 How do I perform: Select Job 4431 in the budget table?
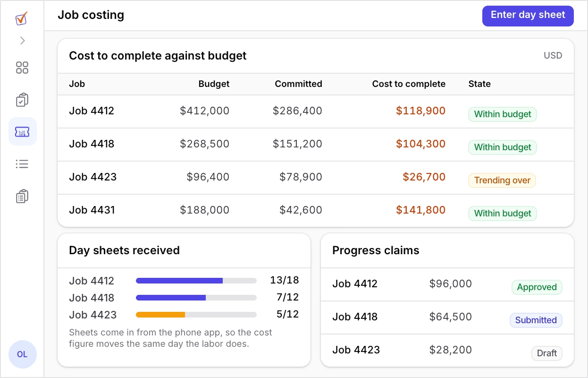point(92,210)
